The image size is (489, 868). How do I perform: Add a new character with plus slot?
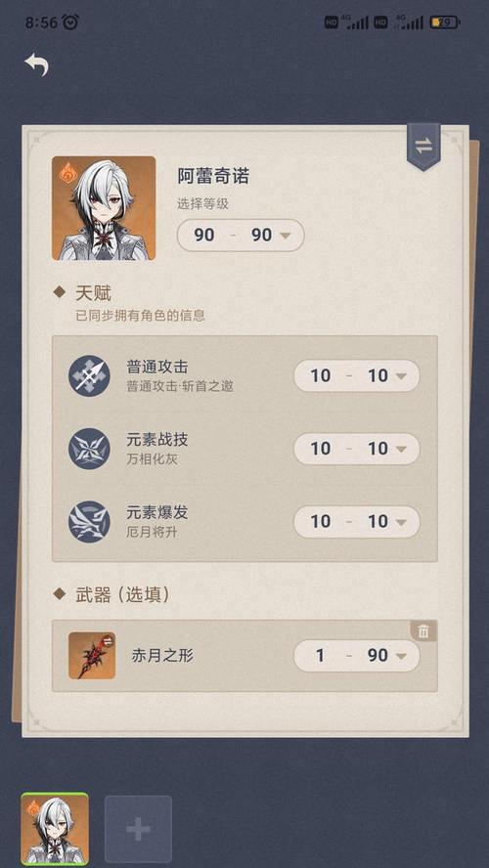[x=139, y=829]
